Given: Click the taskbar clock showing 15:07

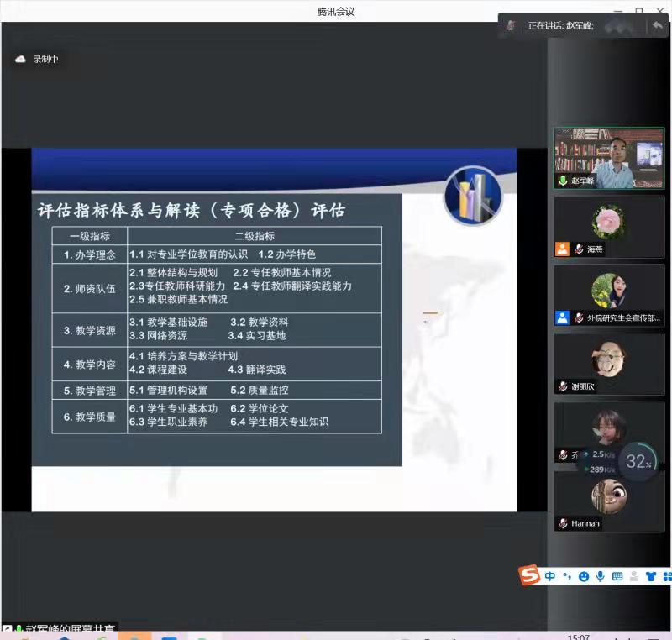Looking at the screenshot, I should tap(578, 636).
